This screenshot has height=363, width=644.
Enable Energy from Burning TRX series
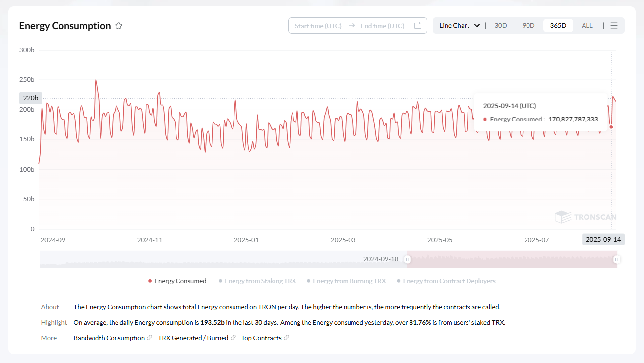click(x=346, y=281)
